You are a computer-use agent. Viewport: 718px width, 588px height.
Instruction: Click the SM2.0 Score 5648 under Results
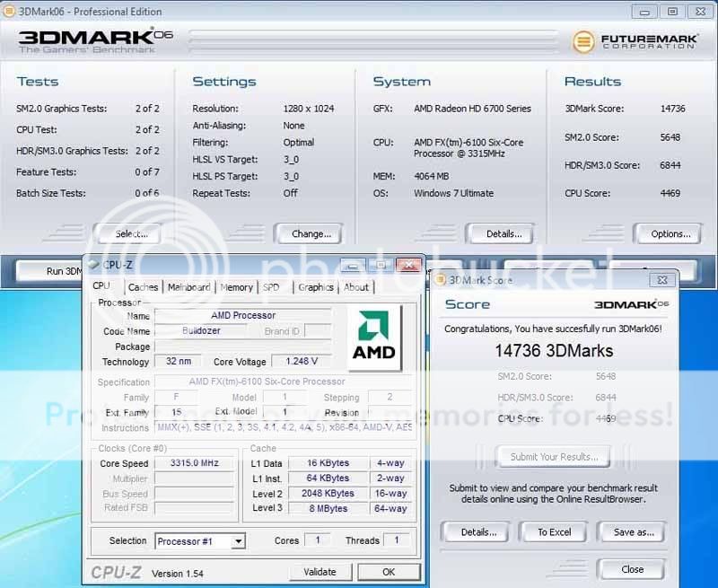pos(670,137)
